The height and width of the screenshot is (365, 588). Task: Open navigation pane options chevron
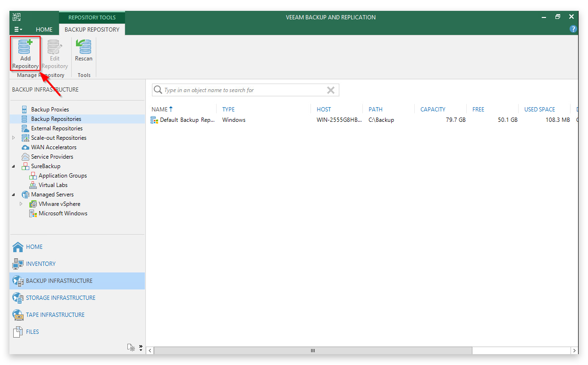[x=141, y=348]
